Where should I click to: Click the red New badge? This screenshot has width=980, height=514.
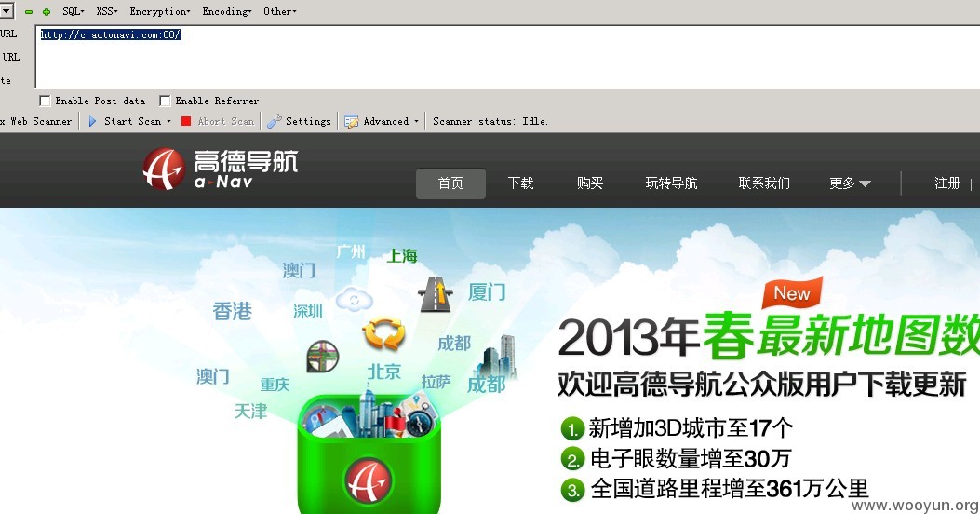[792, 292]
